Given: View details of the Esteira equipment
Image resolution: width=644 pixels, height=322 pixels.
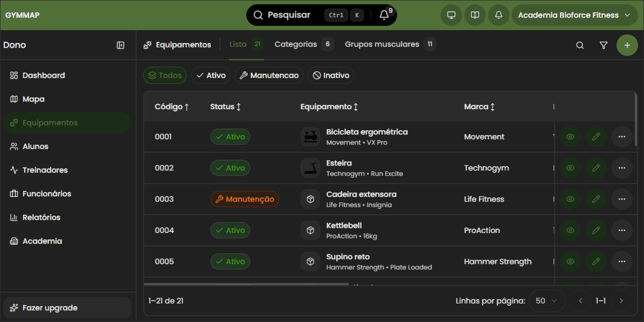Looking at the screenshot, I should pos(570,168).
